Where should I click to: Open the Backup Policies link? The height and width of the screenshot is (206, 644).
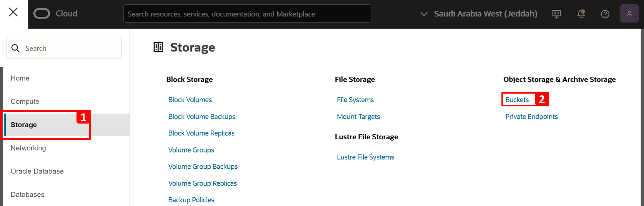[x=191, y=200]
